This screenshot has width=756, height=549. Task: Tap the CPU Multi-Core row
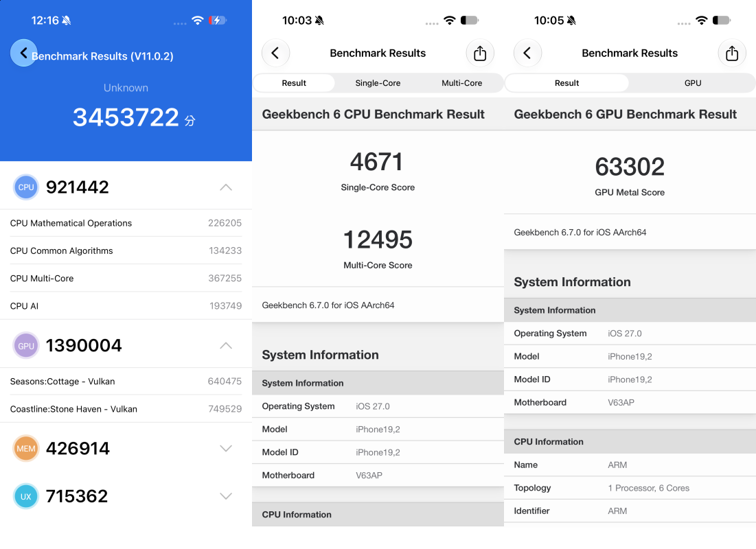pyautogui.click(x=126, y=278)
